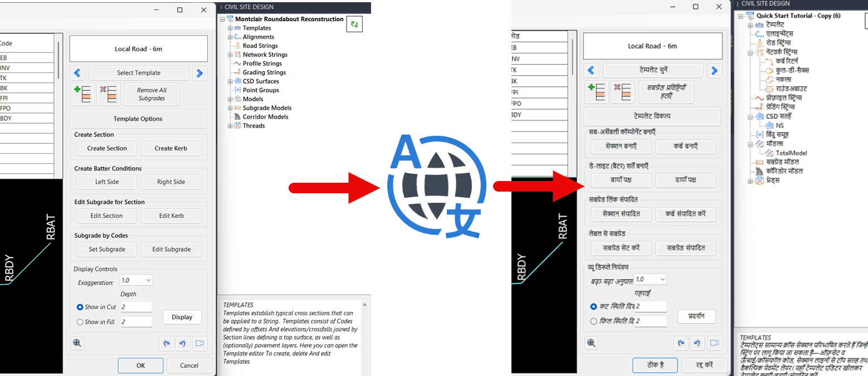
Task: Click the Edit Kerb button
Action: [171, 216]
